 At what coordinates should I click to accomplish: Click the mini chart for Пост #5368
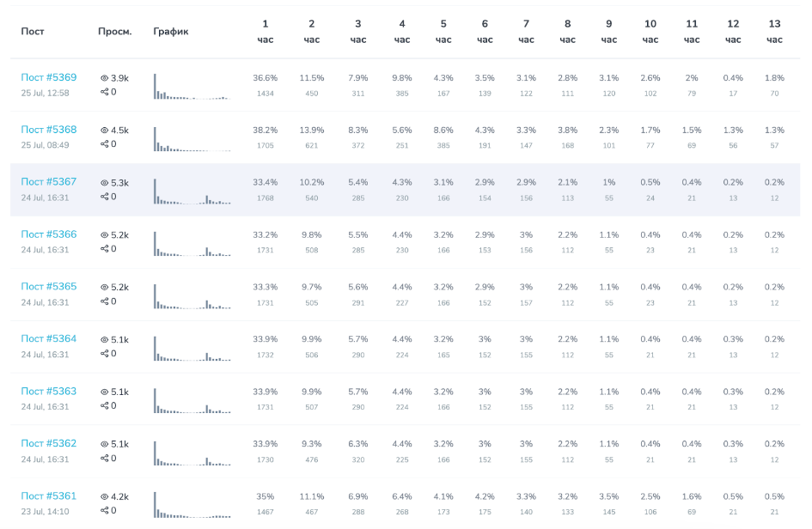(x=192, y=139)
